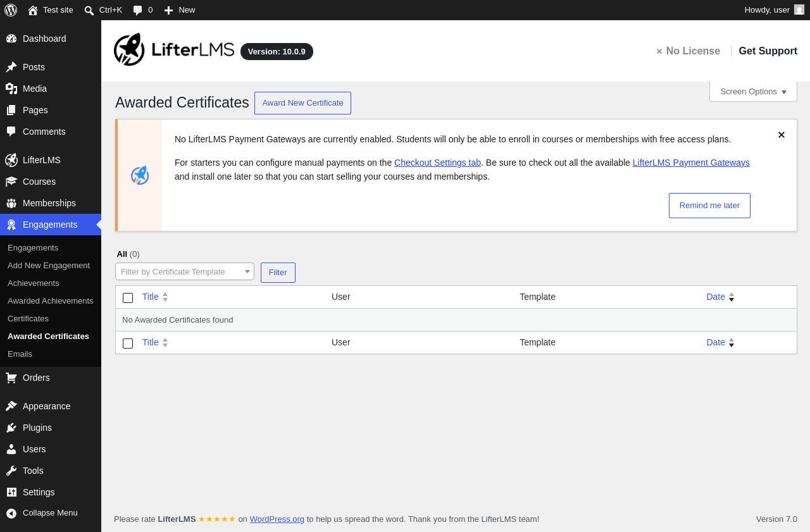Sort by Date in the table footer
810x532 pixels.
(720, 342)
